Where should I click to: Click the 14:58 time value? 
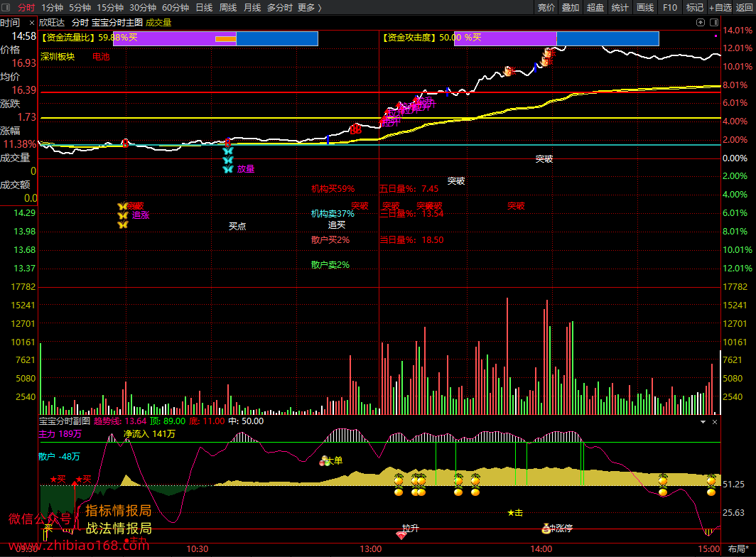pyautogui.click(x=24, y=36)
